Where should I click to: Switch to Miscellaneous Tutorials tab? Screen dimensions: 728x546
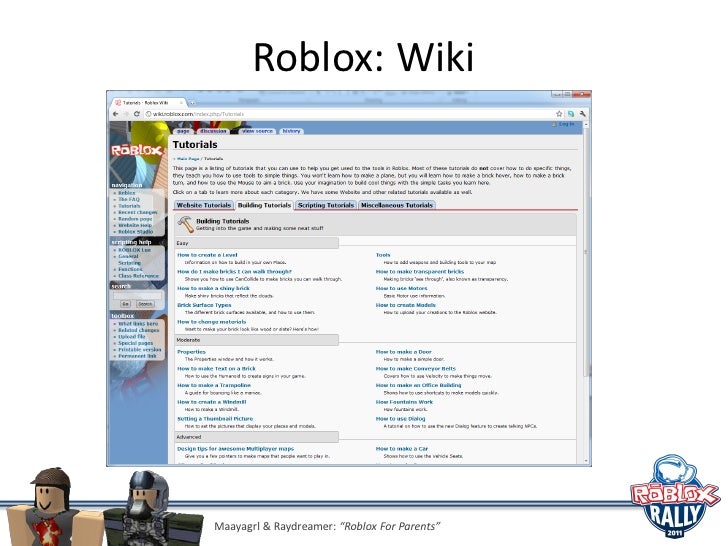click(x=396, y=205)
